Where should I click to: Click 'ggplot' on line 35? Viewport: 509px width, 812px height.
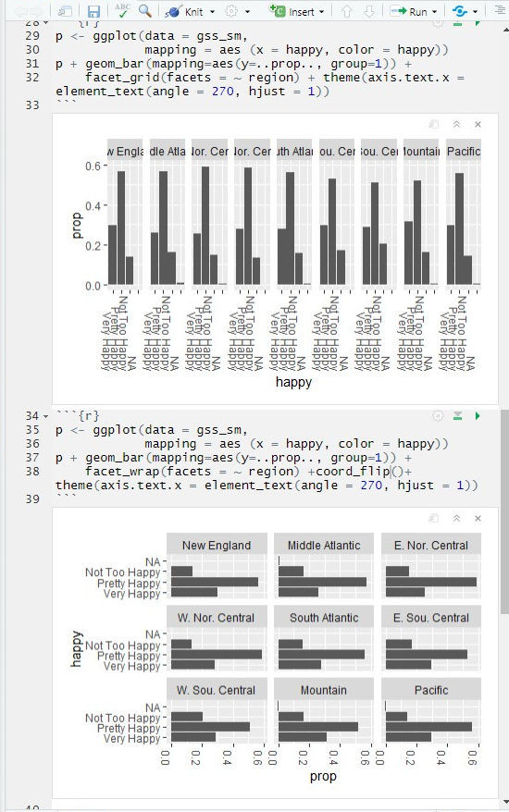[115, 430]
